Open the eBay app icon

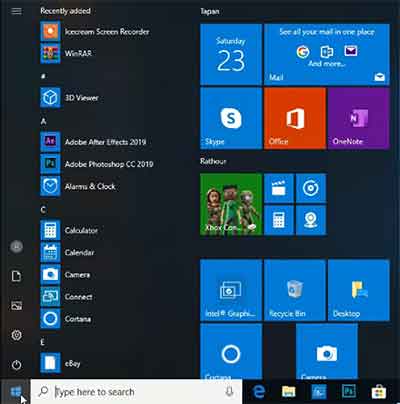point(50,363)
